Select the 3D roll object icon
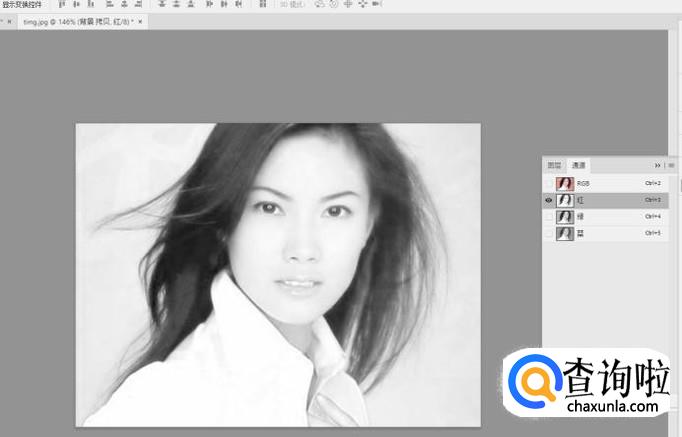This screenshot has height=437, width=682. 334,4
